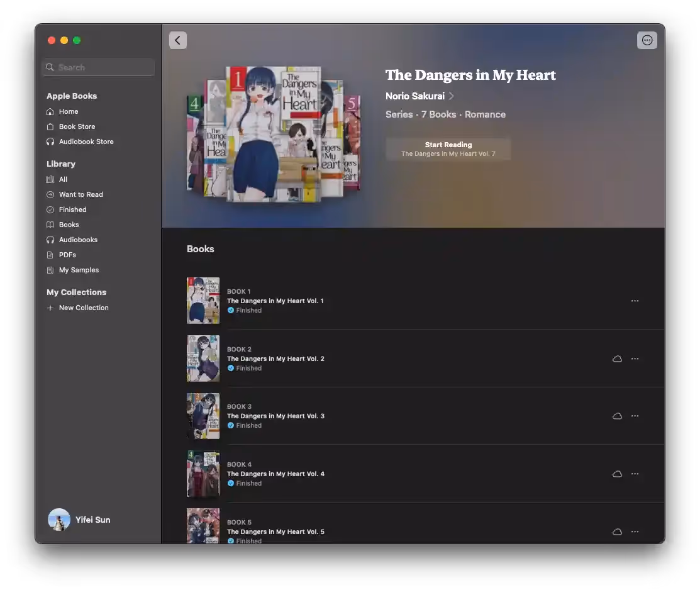Viewport: 700px width, 590px height.
Task: Open the series more options button
Action: [x=647, y=40]
